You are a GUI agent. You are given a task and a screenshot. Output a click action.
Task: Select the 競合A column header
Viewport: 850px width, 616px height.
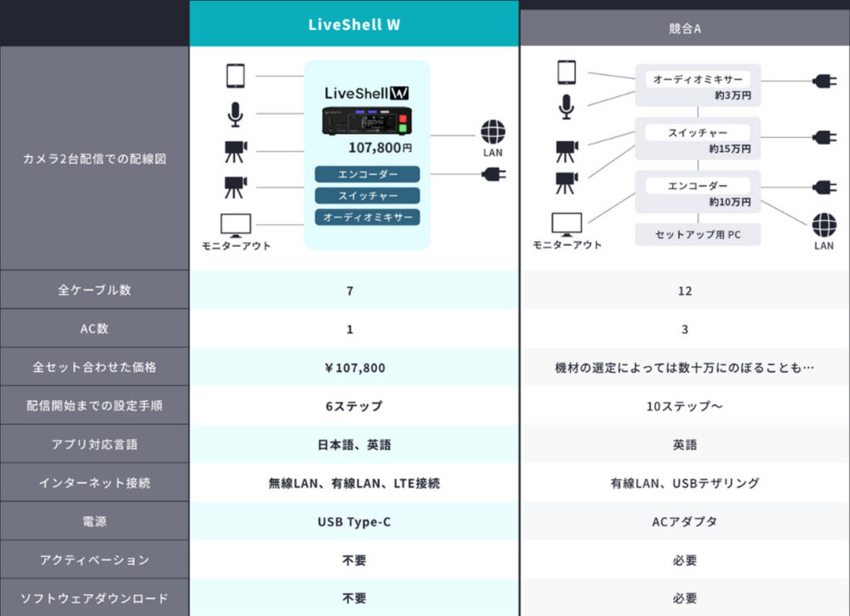685,28
